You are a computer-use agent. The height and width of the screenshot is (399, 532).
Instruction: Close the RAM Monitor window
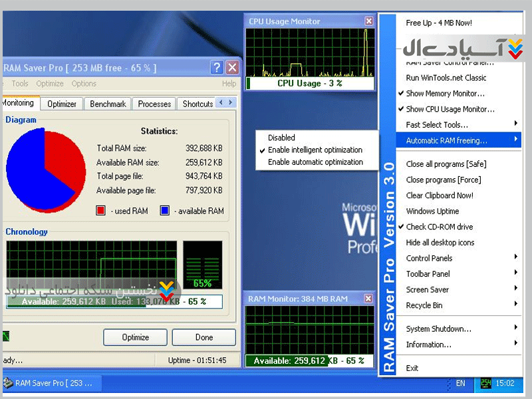pyautogui.click(x=369, y=299)
